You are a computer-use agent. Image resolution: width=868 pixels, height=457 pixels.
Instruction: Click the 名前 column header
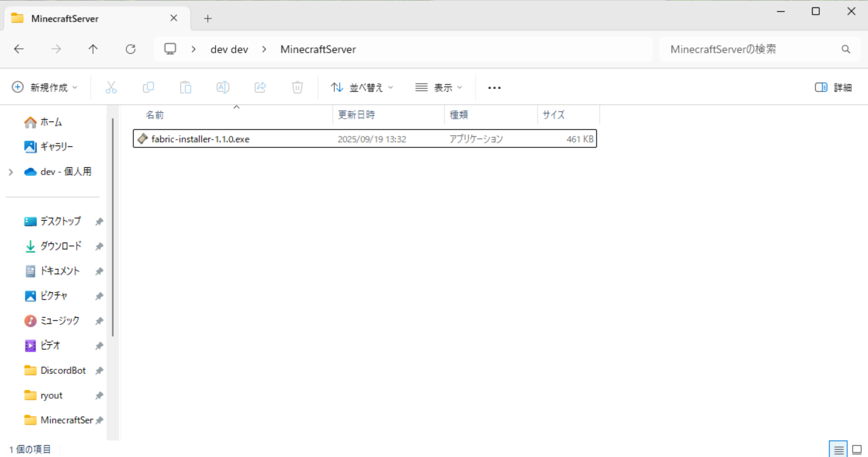pyautogui.click(x=155, y=115)
